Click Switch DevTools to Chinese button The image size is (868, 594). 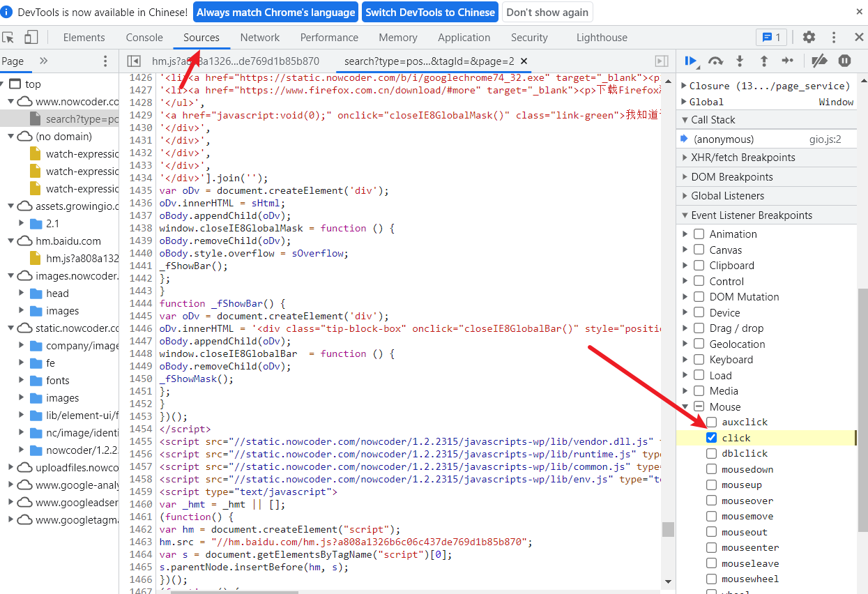pyautogui.click(x=430, y=12)
